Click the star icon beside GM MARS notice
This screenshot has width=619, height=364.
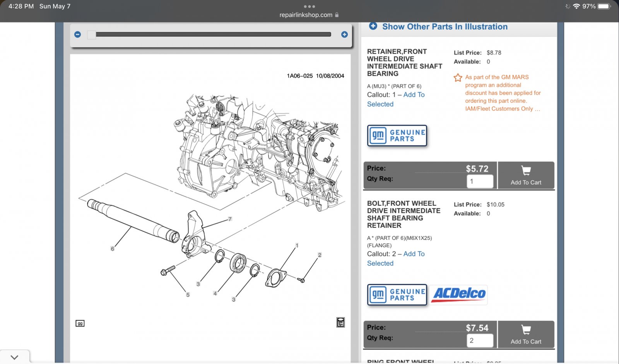pyautogui.click(x=458, y=78)
